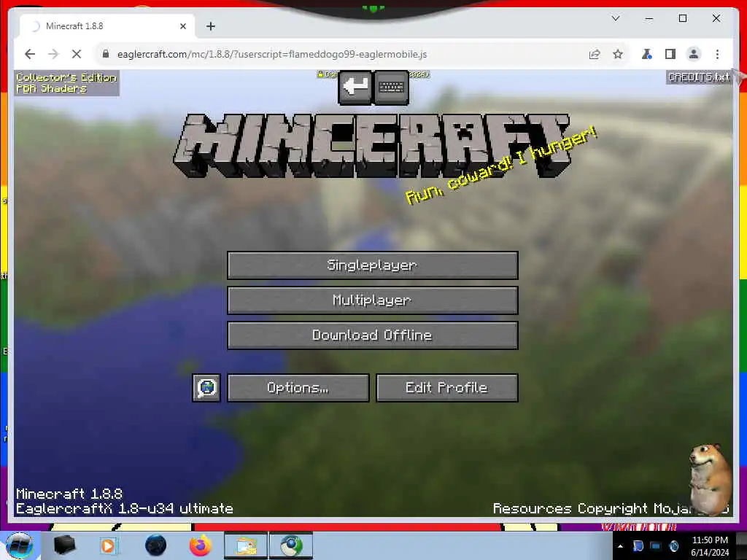Click the hamster character in the corner
Viewport: 747px width, 560px height.
[x=710, y=478]
